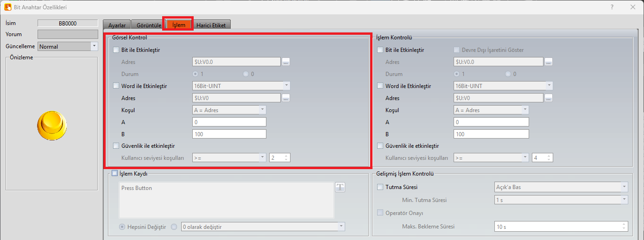Click the Maks. Bekleme Süresi stepper arrows
Screen dimensions: 644x240
point(625,227)
